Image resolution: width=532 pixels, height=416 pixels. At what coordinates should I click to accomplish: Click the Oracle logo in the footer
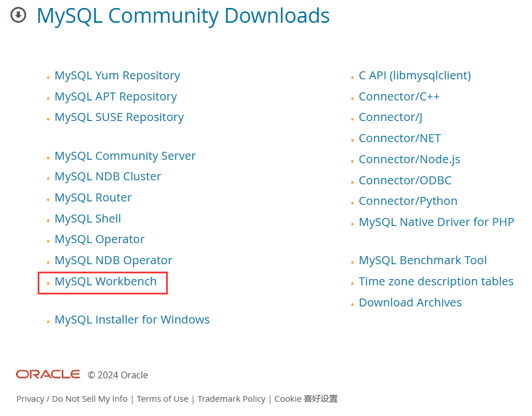(x=48, y=374)
